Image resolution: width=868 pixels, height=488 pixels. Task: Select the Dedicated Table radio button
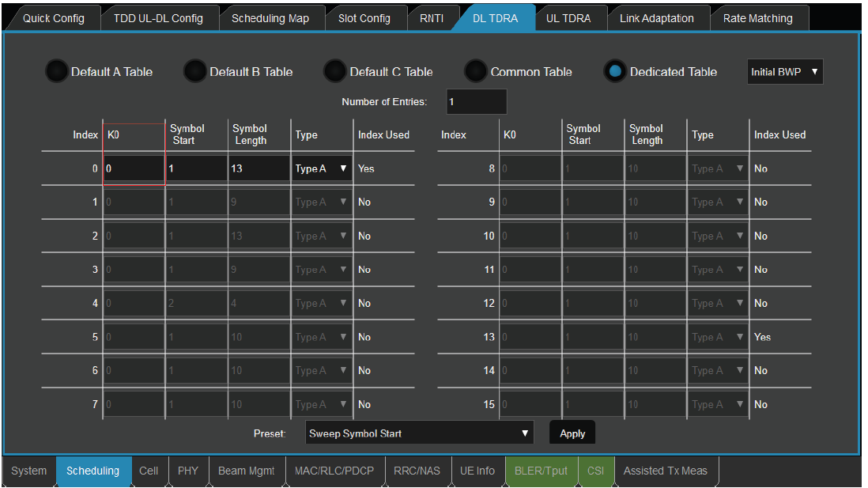click(614, 71)
